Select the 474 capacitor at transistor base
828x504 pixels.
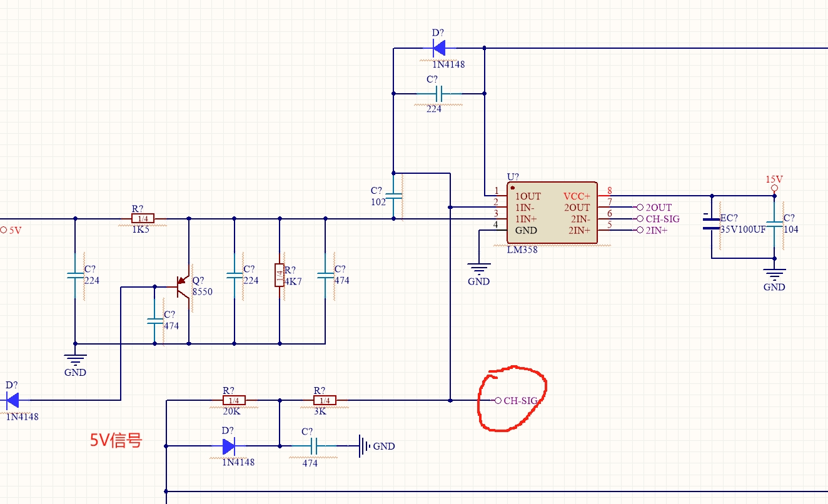(154, 320)
